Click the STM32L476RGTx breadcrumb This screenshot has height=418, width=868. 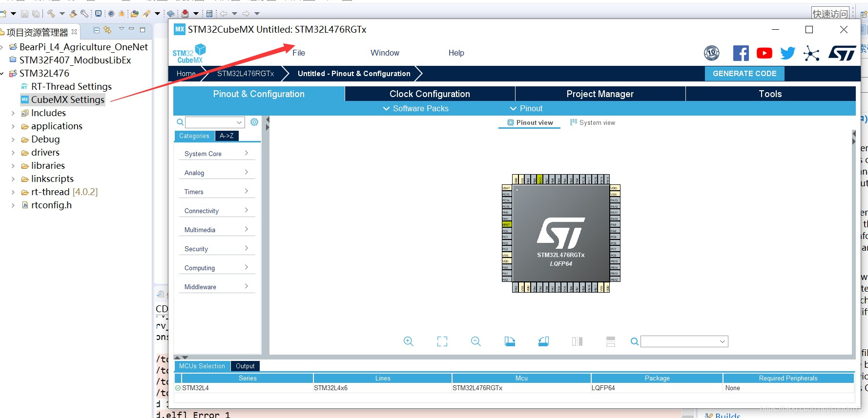point(246,74)
